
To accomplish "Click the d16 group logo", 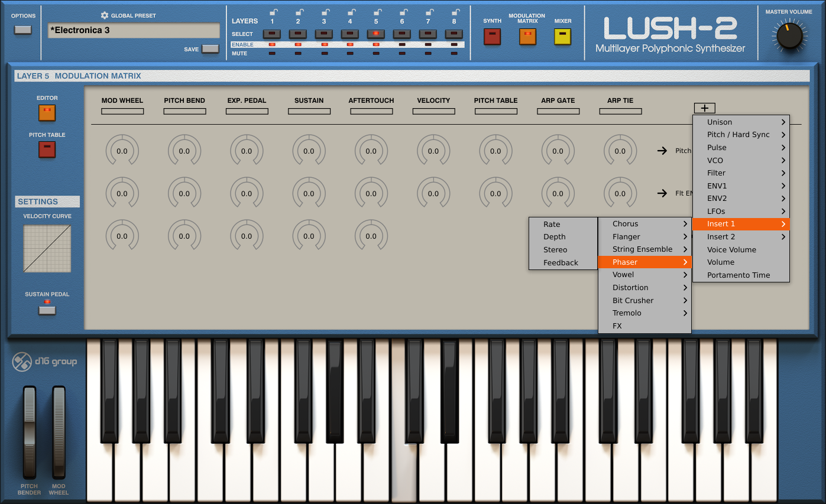I will 45,362.
